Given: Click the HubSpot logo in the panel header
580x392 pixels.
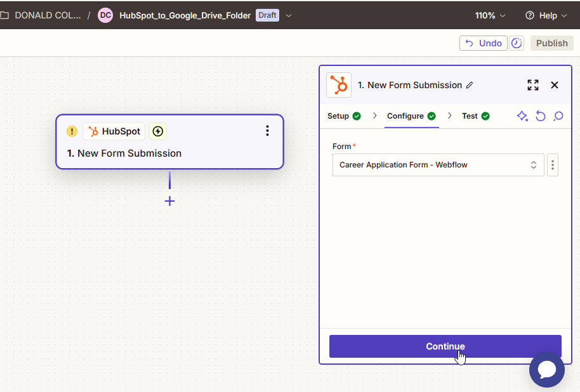Looking at the screenshot, I should [x=339, y=85].
